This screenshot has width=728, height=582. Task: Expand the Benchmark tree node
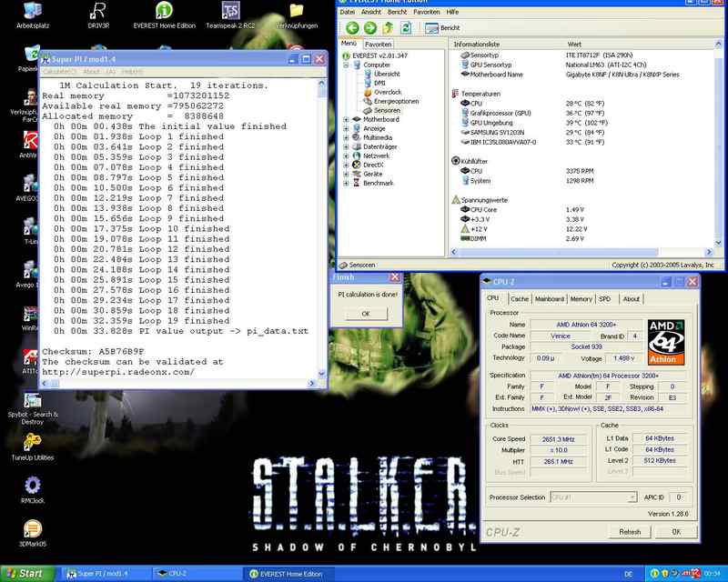(x=346, y=184)
